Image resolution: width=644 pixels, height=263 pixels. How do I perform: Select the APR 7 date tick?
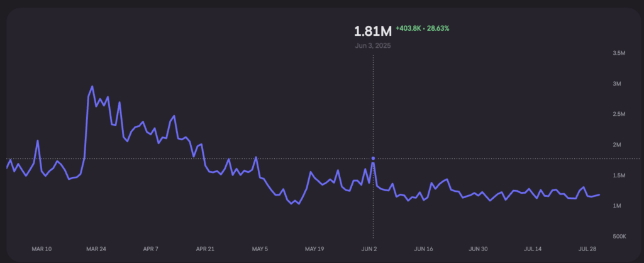click(152, 249)
